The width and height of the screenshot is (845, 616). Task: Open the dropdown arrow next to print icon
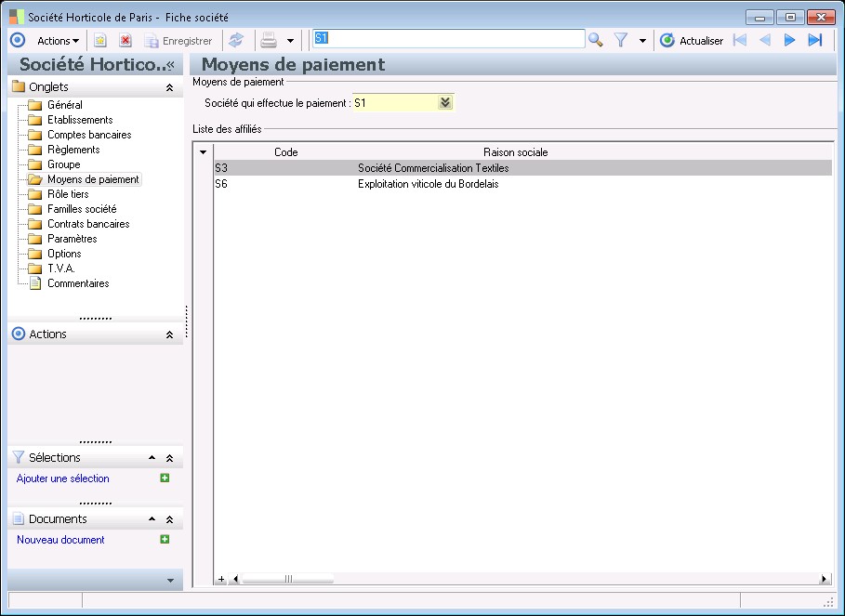pyautogui.click(x=290, y=41)
